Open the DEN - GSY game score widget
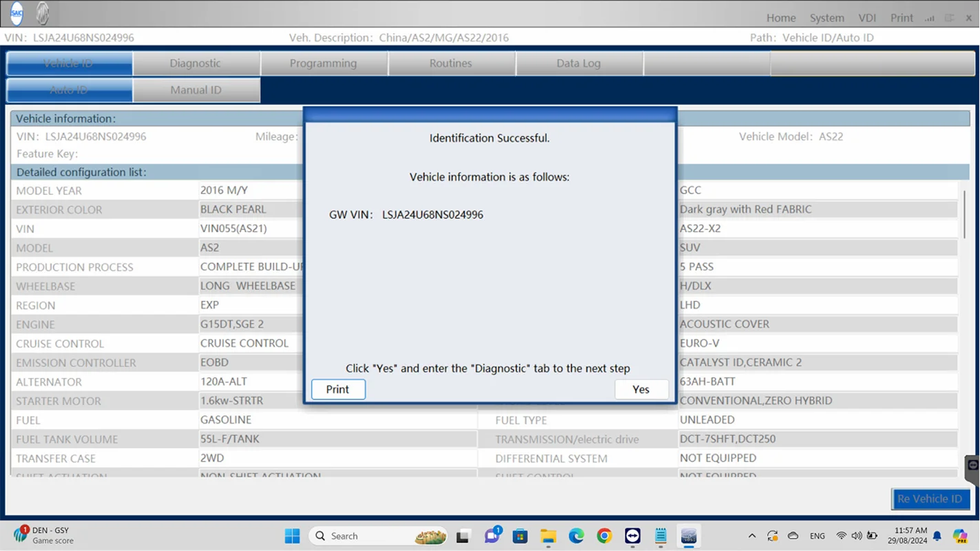This screenshot has width=980, height=551. pos(43,535)
